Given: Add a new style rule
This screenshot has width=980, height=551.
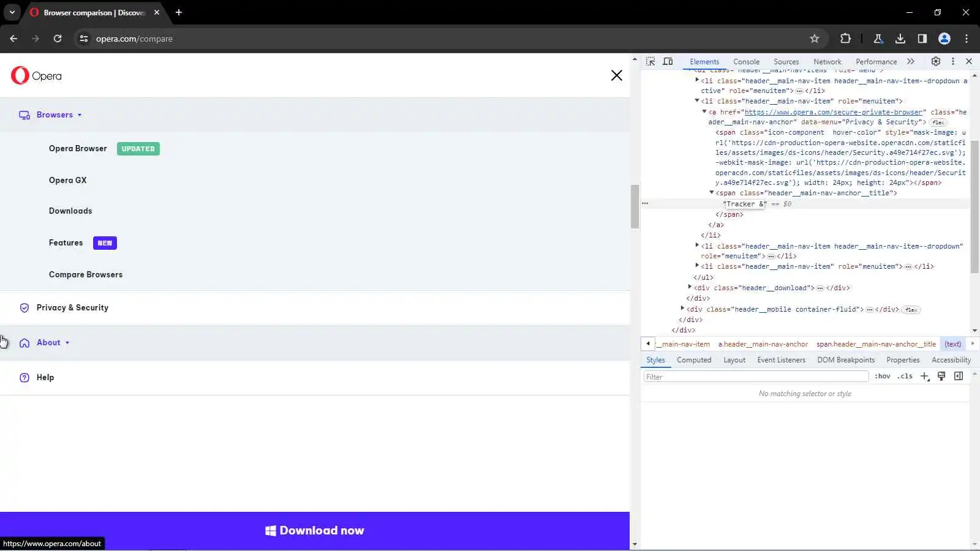Looking at the screenshot, I should (924, 377).
